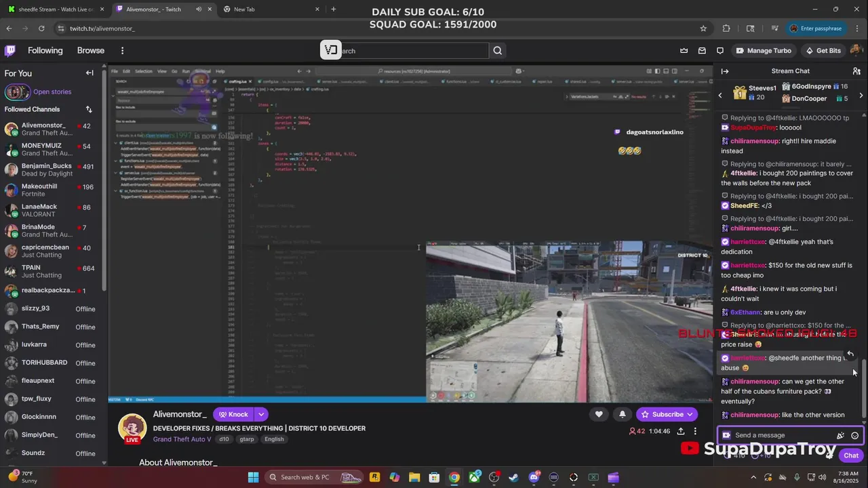Open Chrome's three-dot menu
The width and height of the screenshot is (868, 488).
[856, 28]
